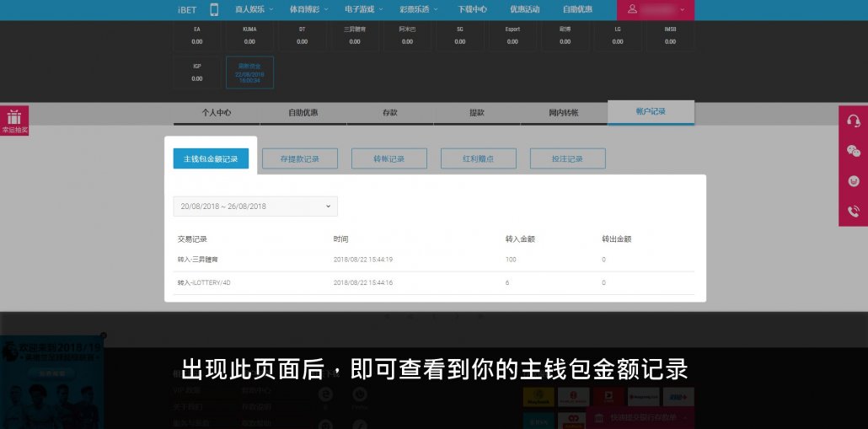
Task: Click the SG wallet balance box
Action: [460, 36]
